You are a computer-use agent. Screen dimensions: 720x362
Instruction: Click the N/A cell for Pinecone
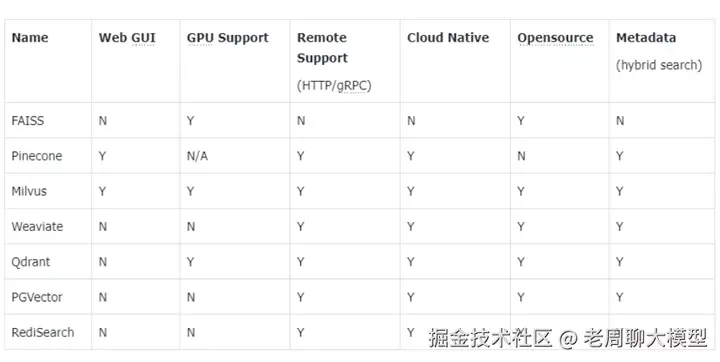[x=197, y=156]
